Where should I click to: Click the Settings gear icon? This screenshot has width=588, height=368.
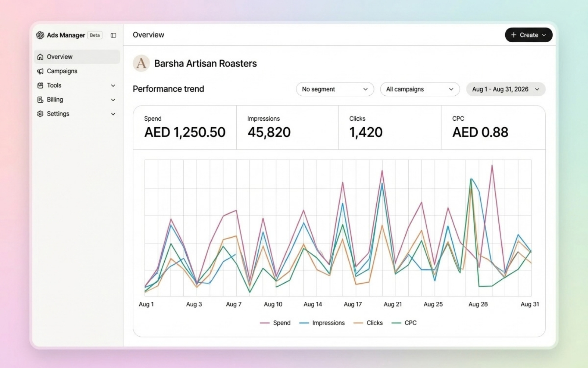point(40,114)
